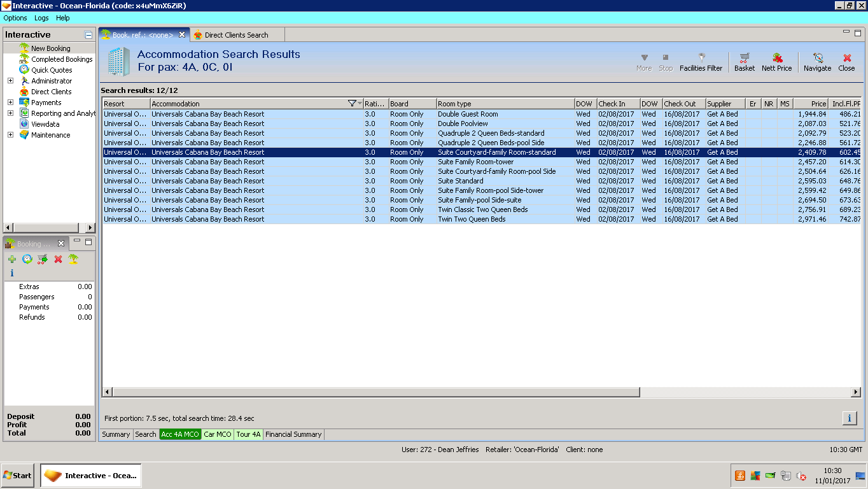
Task: Click the AVG antivirus tray icon
Action: pyautogui.click(x=755, y=476)
